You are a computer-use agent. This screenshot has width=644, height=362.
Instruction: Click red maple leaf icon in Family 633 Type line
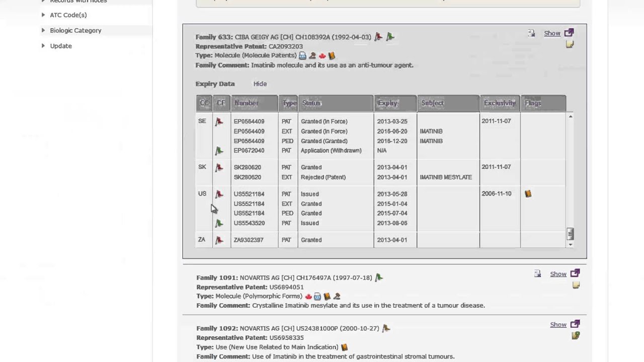pos(322,56)
